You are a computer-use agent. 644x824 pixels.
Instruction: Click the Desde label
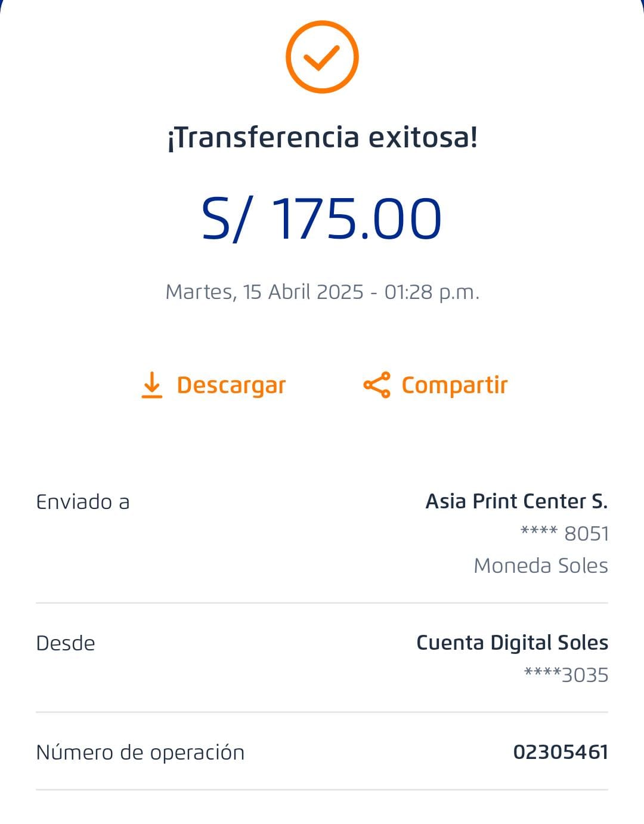[x=66, y=643]
